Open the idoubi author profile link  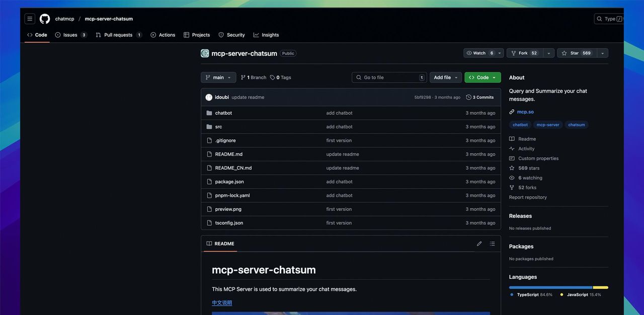tap(222, 98)
